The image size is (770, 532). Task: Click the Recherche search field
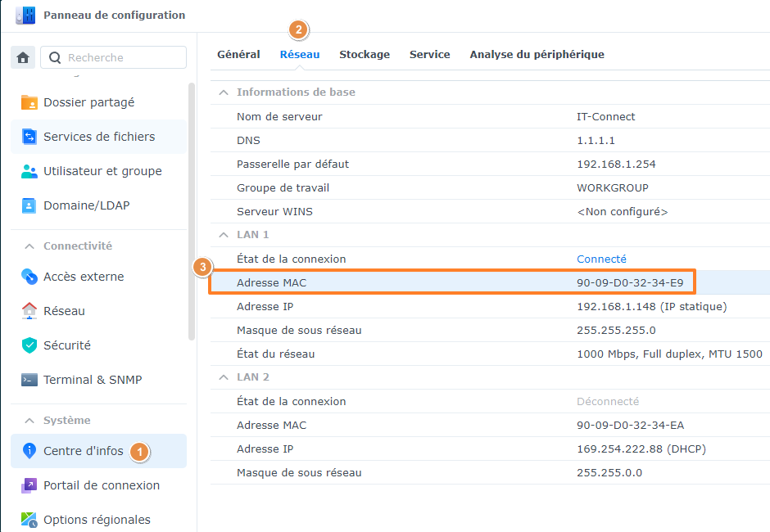click(x=113, y=57)
